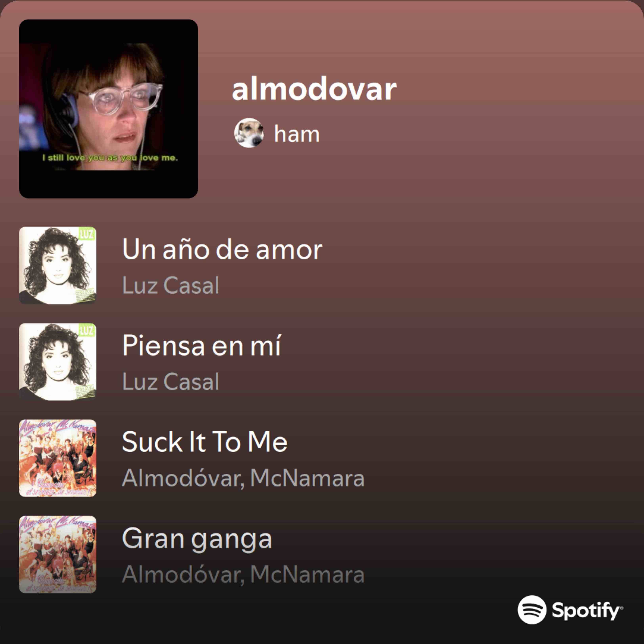Viewport: 644px width, 644px height.
Task: Open the ham username profile link
Action: 297,134
